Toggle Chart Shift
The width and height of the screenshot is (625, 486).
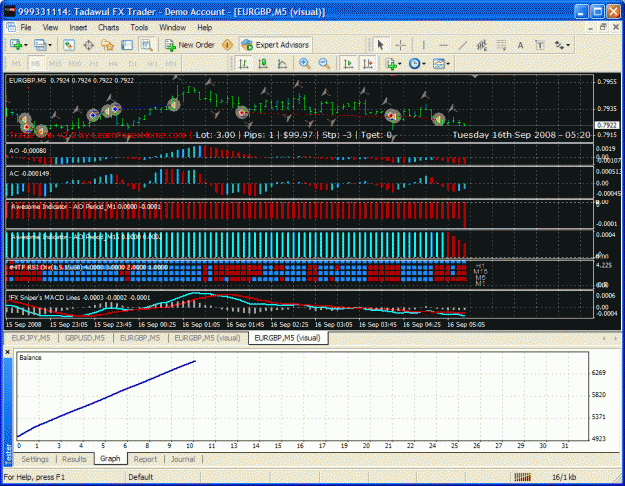368,63
